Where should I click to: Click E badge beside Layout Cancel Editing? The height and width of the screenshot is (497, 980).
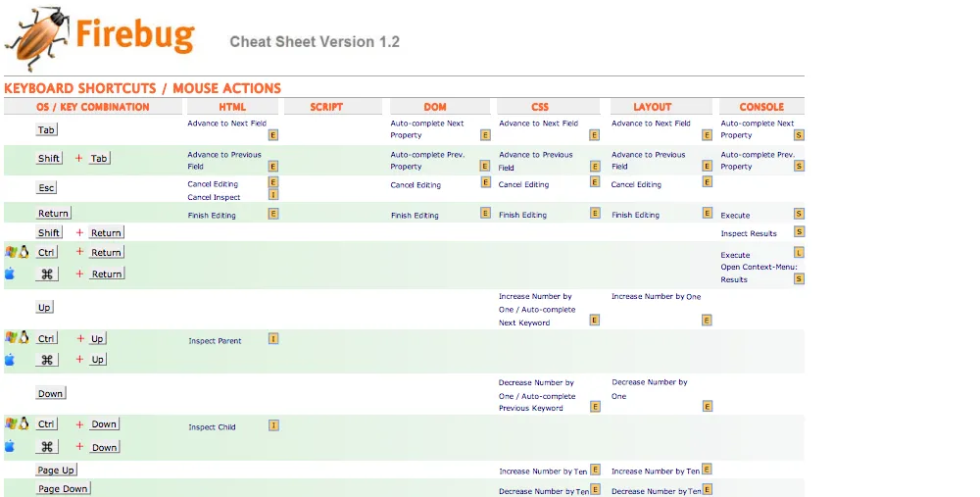pos(707,182)
